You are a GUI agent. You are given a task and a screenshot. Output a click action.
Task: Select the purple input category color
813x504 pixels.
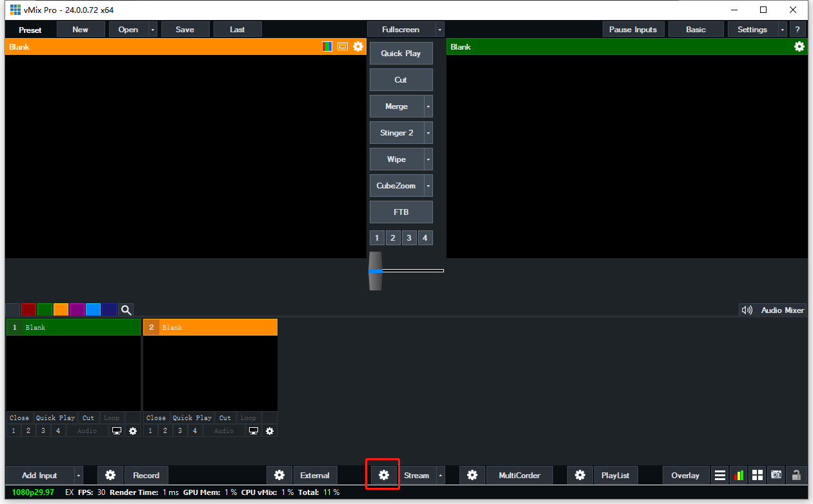(77, 310)
